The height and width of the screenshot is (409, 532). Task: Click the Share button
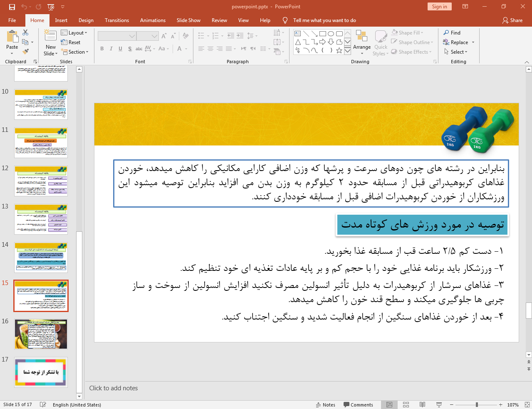click(x=512, y=20)
